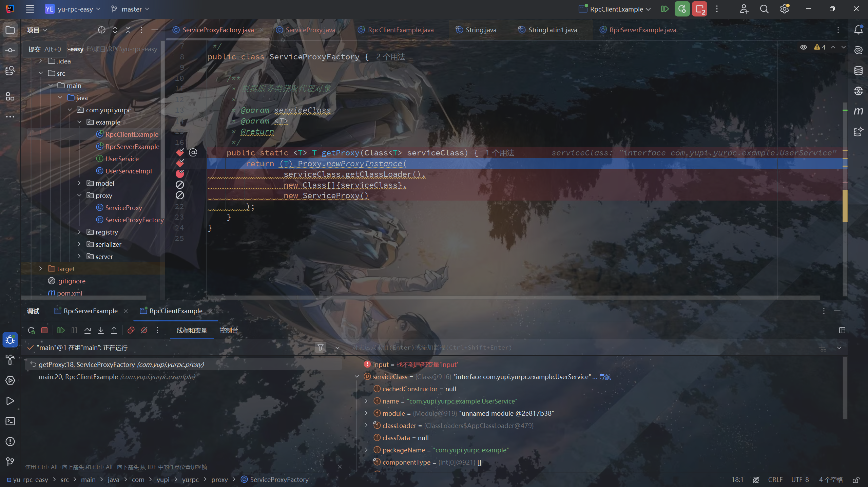The width and height of the screenshot is (868, 487).
Task: Toggle the breakpoint on line 17 getProxy
Action: 180,152
